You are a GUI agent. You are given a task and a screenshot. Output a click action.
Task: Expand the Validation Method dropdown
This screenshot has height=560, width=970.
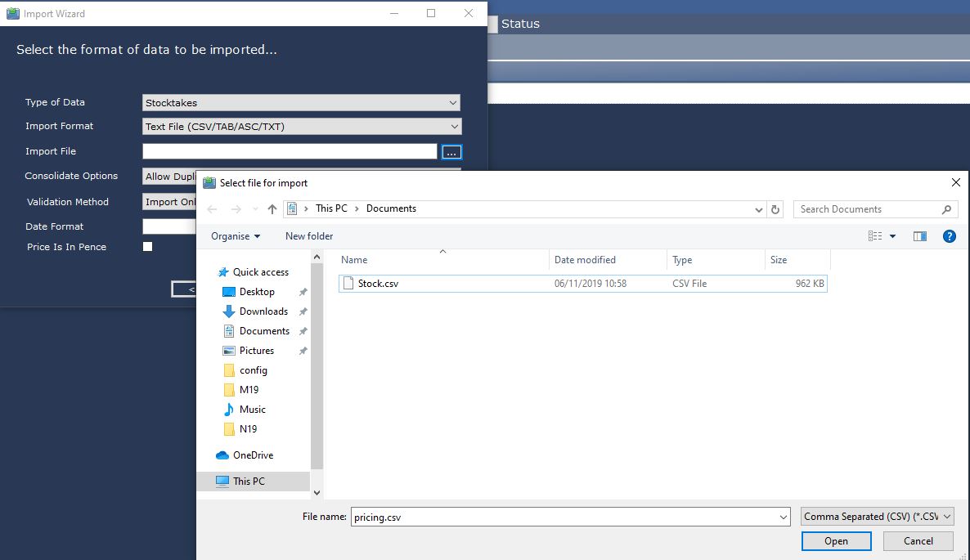(x=168, y=201)
